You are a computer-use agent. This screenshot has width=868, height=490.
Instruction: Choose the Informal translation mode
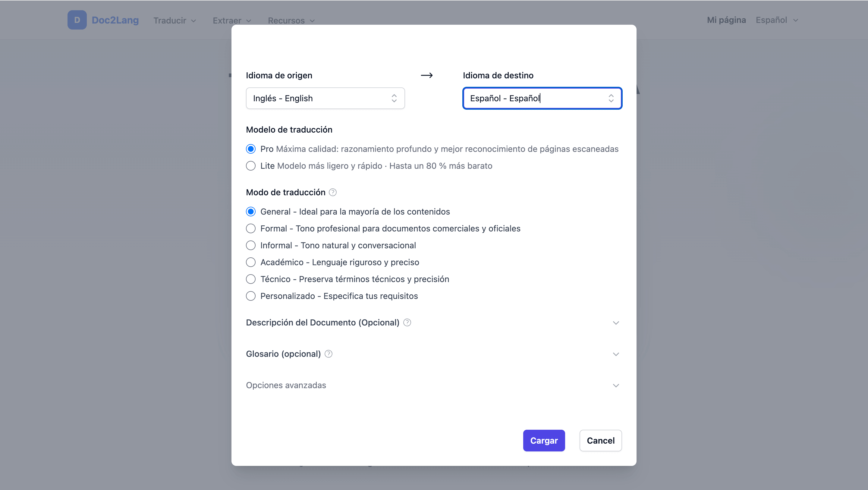[251, 245]
